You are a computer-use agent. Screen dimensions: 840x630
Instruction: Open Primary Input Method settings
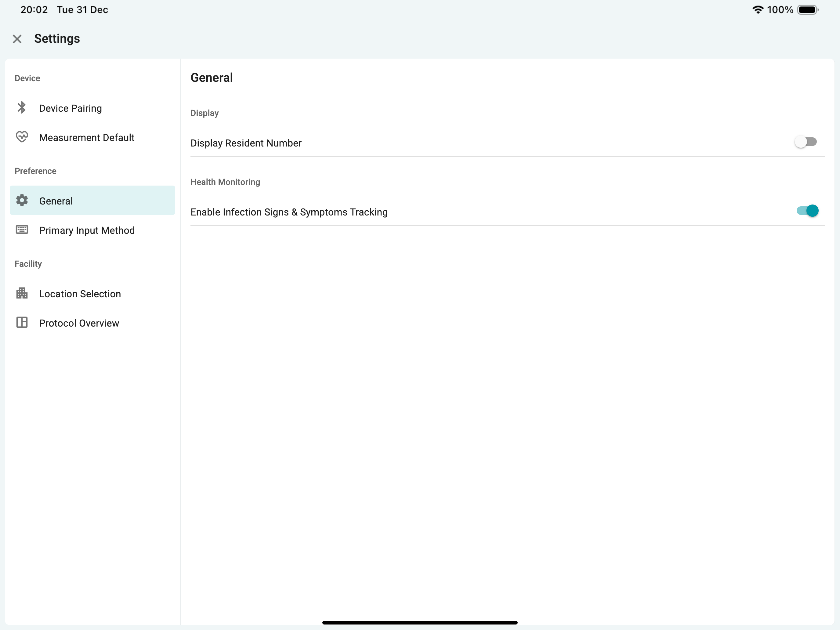pyautogui.click(x=92, y=230)
